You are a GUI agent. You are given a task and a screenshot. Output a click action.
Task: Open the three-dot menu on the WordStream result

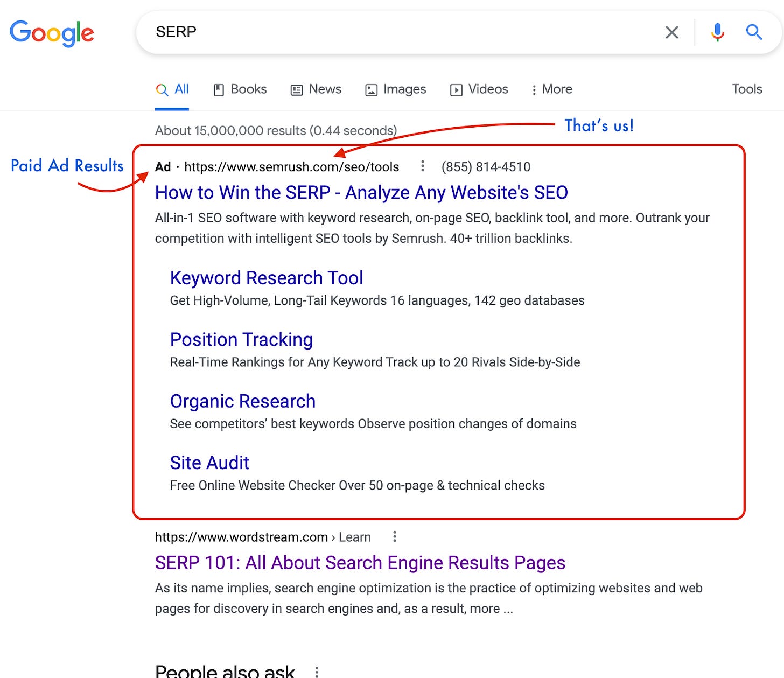(x=395, y=536)
